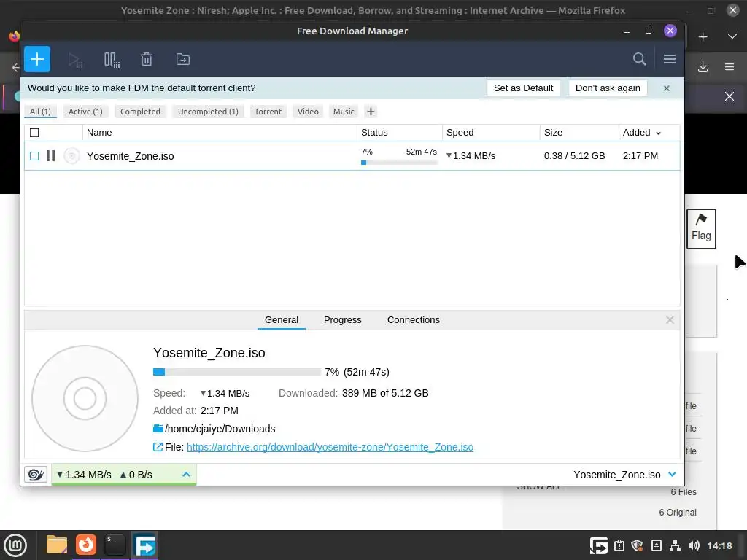Click row progress bar at 7%
The image size is (747, 560).
[399, 163]
